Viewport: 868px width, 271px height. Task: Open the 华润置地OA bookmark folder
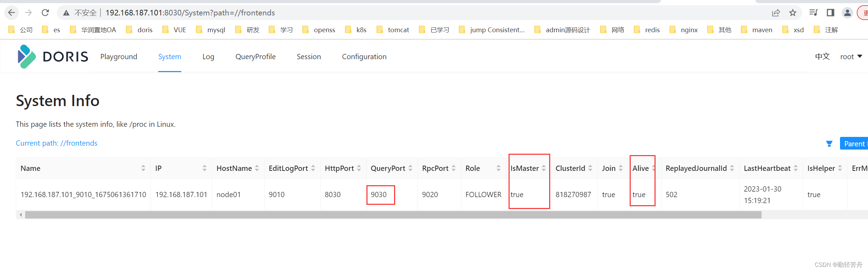[93, 30]
